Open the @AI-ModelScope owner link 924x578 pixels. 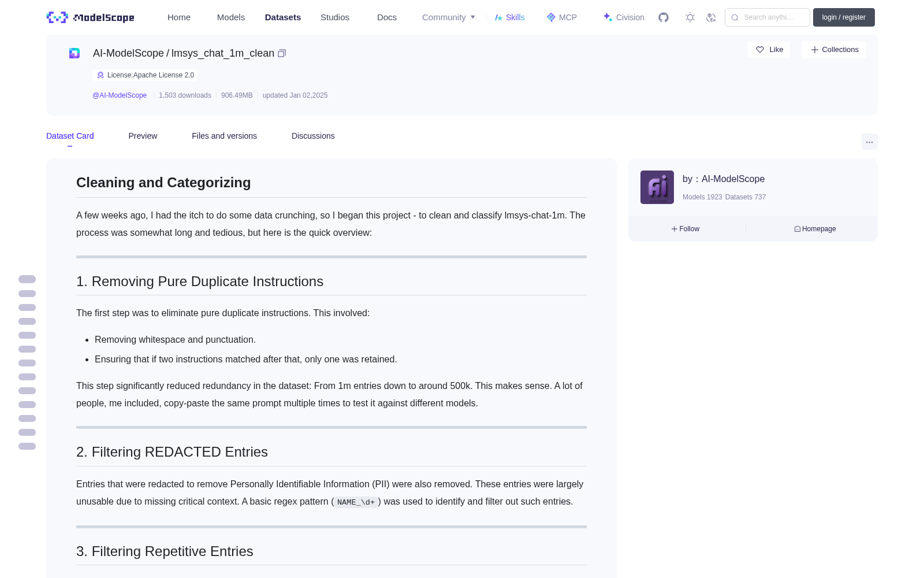(120, 95)
